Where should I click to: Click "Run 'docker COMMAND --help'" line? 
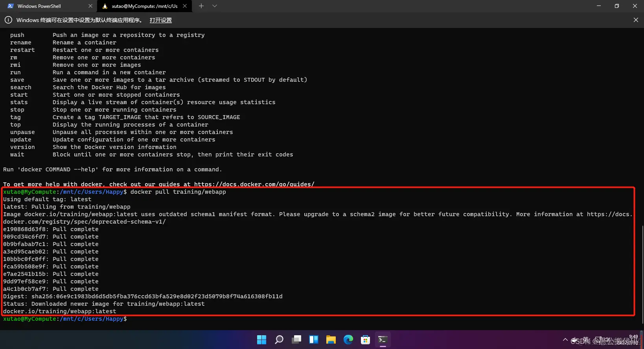112,169
